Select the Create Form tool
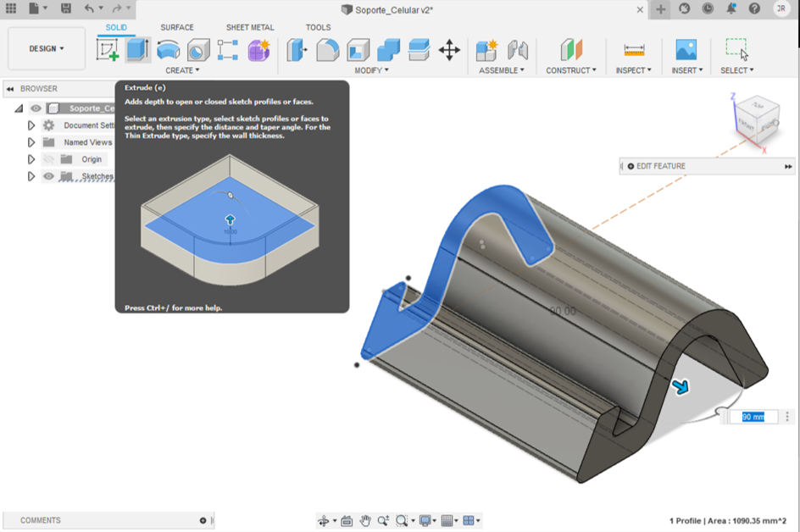Viewport: 800px width, 532px height. click(258, 50)
